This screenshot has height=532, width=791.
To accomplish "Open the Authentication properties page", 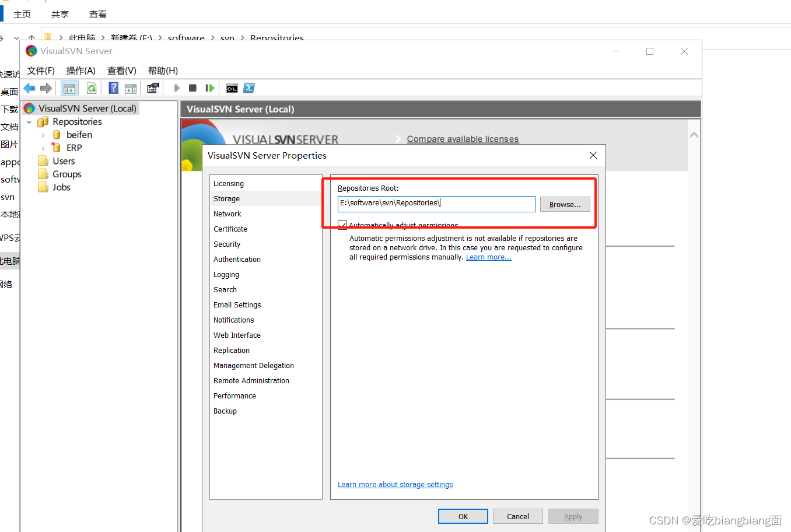I will [x=265, y=259].
